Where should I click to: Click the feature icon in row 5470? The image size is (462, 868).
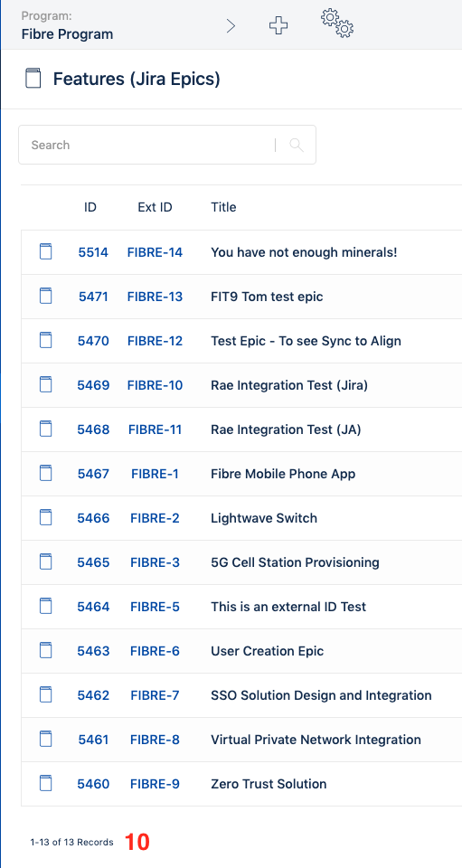[x=46, y=341]
